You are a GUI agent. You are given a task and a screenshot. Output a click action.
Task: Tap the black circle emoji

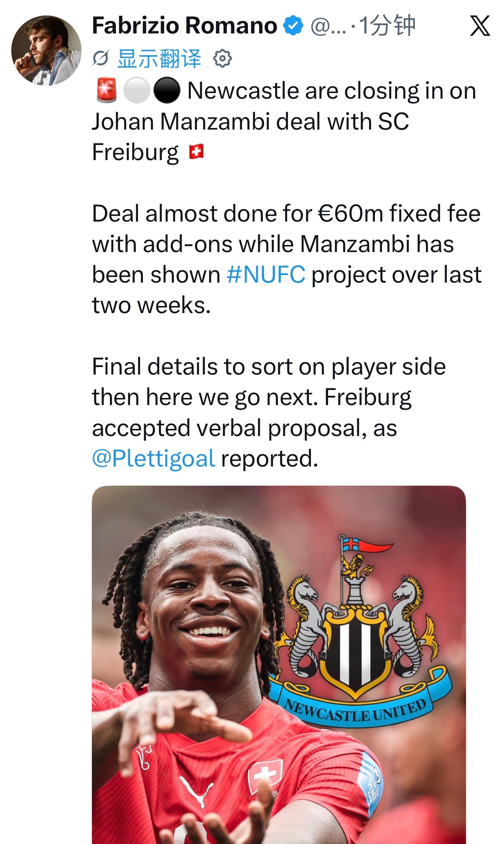pos(167,90)
